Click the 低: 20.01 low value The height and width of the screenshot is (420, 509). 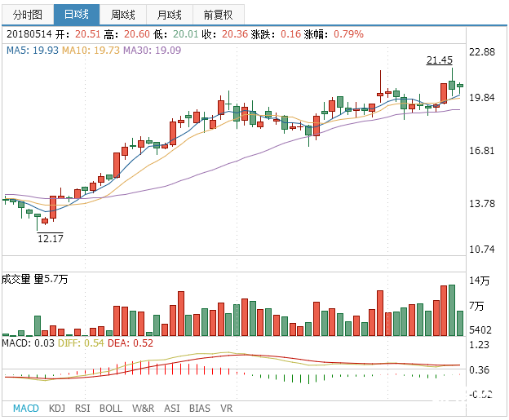(175, 34)
